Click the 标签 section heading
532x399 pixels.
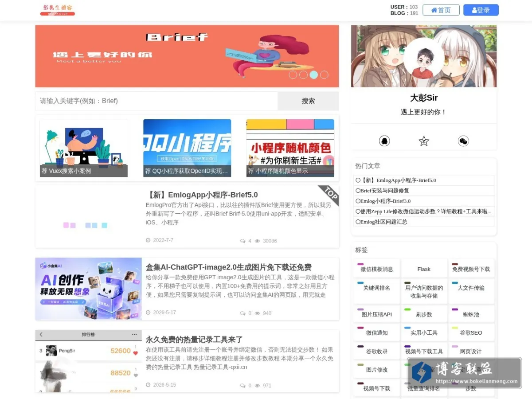[x=361, y=250]
